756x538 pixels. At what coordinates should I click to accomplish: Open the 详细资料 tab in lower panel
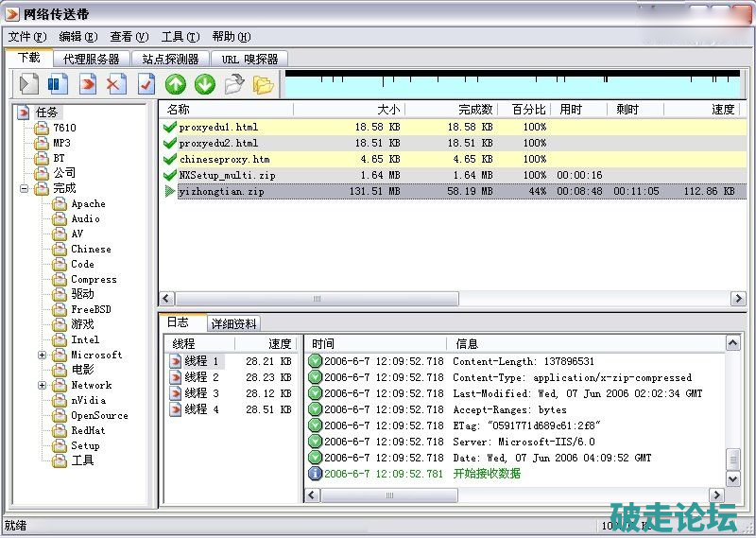pos(233,323)
